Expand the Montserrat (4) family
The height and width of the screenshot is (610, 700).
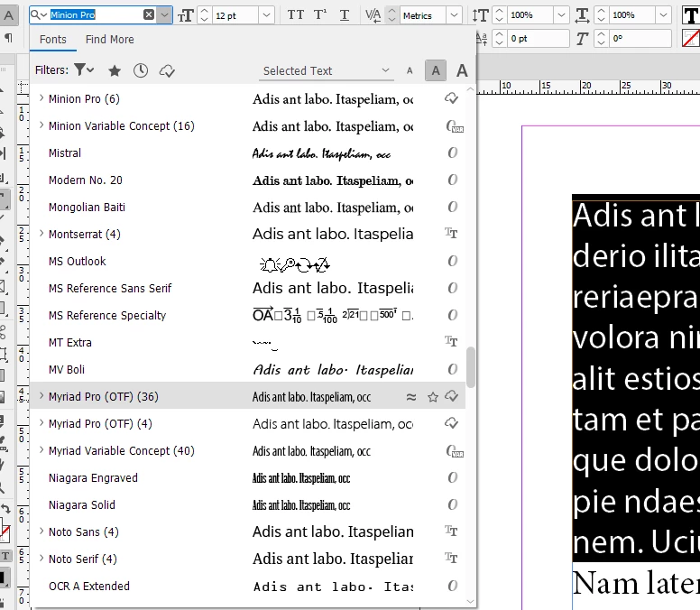tap(41, 233)
